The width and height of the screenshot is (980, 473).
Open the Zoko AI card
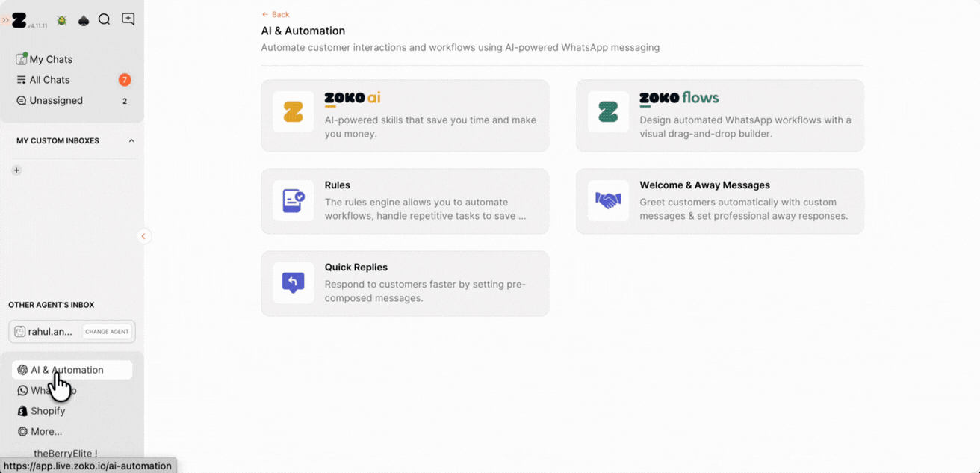[x=405, y=116]
